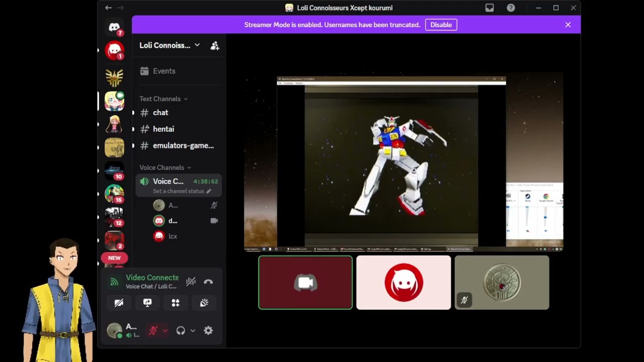Focus the shared Gundam screen stream
Image resolution: width=644 pixels, height=362 pixels.
(x=404, y=162)
